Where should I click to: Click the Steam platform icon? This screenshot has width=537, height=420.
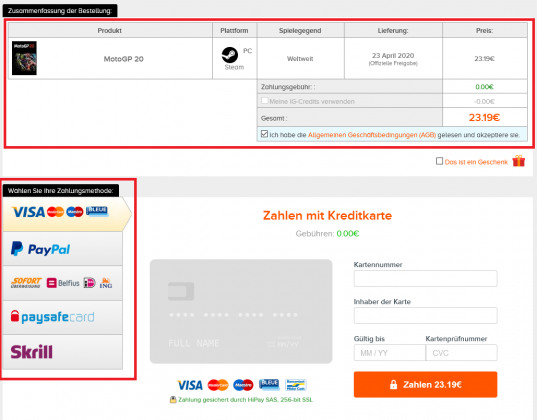(230, 55)
